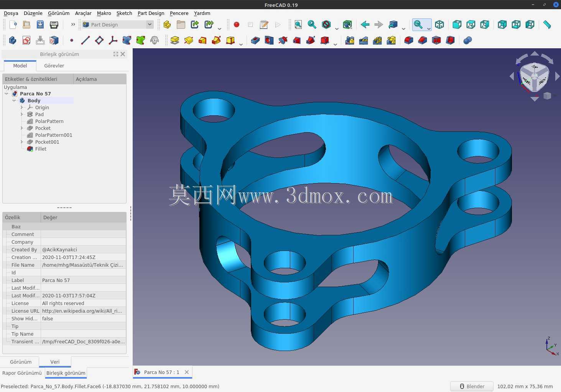Click the navigation cube in the viewport
The image size is (561, 392).
coord(534,76)
